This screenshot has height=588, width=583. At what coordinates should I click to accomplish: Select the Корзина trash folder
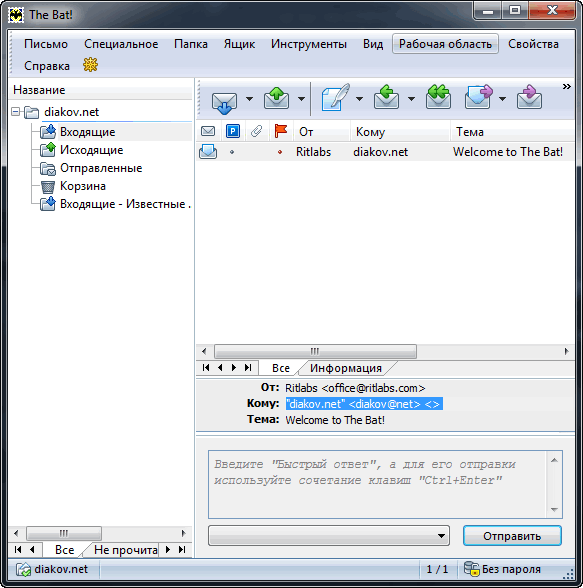82,186
